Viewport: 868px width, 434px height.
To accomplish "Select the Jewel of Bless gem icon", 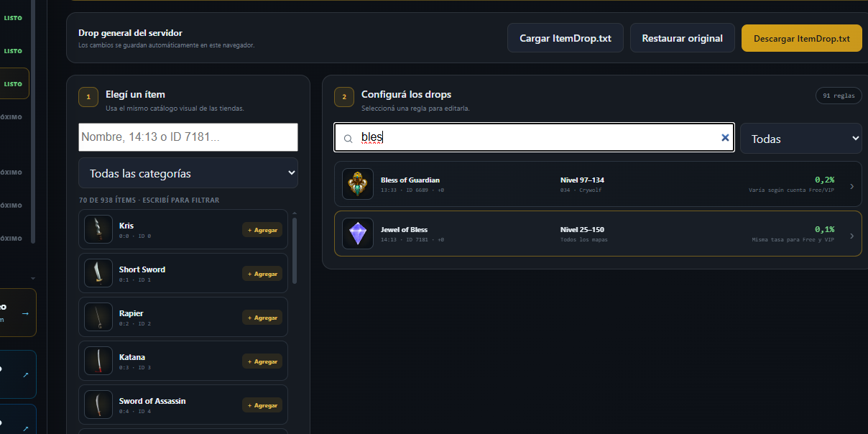I will (358, 234).
